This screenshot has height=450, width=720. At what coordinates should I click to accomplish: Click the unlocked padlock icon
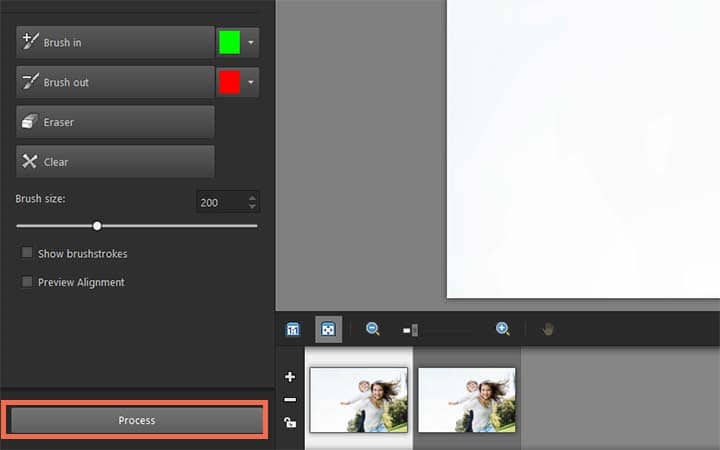tap(290, 422)
